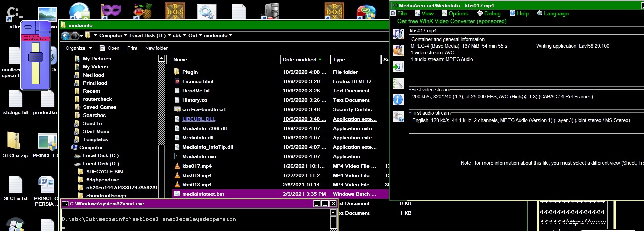This screenshot has height=231, width=644.
Task: Sort by the Name column header
Action: (x=223, y=60)
